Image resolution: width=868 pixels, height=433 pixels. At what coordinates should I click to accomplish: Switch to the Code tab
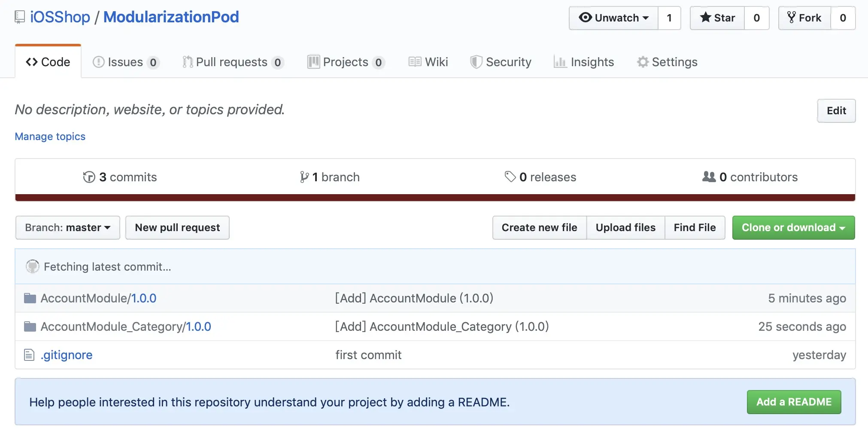[48, 62]
